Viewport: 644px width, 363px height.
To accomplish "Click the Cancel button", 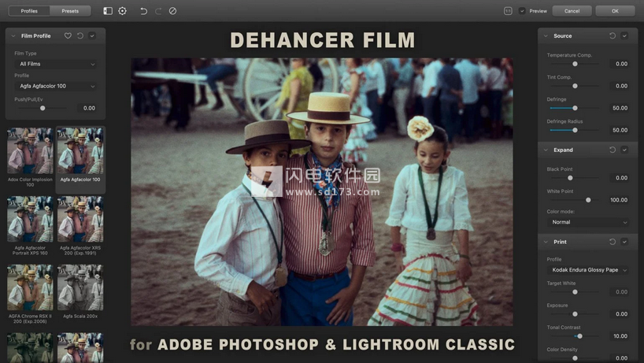I will [x=572, y=11].
